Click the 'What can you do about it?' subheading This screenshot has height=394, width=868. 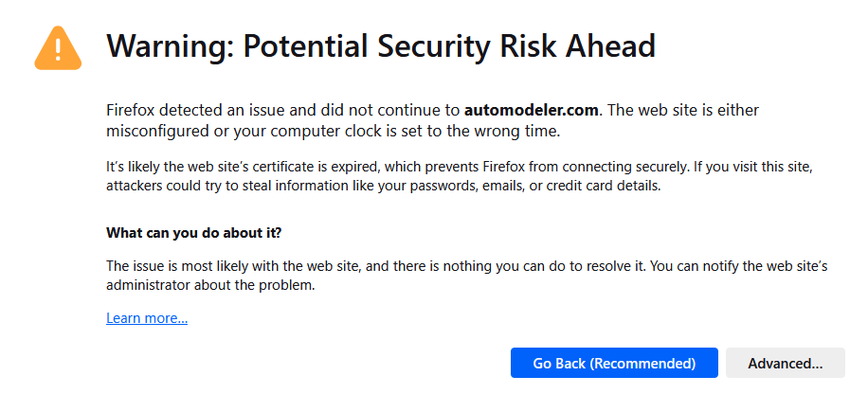pyautogui.click(x=193, y=232)
